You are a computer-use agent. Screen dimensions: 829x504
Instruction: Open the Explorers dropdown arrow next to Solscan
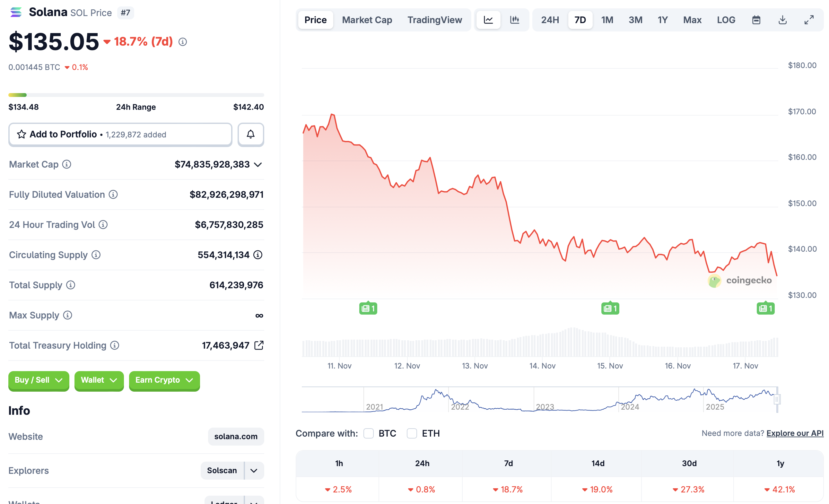254,470
